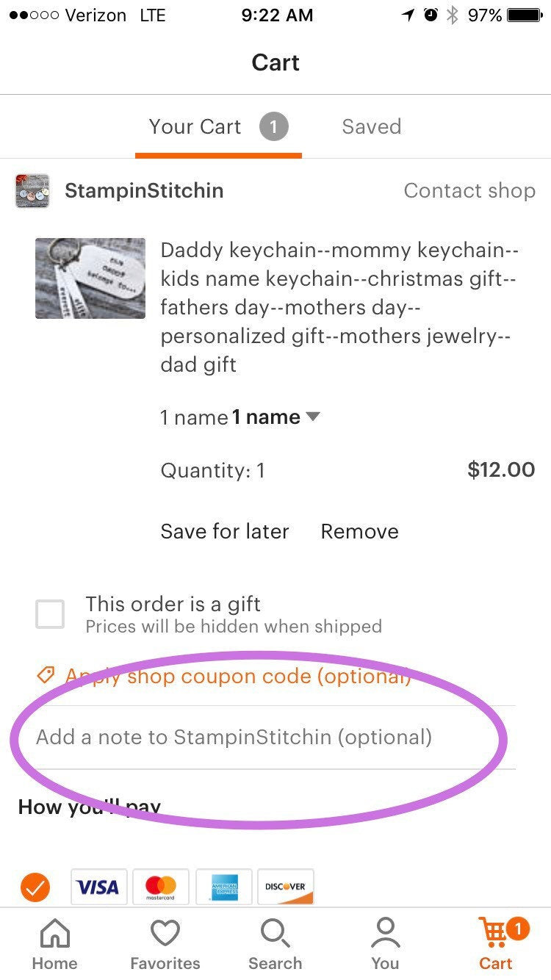Screen dimensions: 551x980
Task: Open the You profile icon
Action: pyautogui.click(x=385, y=934)
